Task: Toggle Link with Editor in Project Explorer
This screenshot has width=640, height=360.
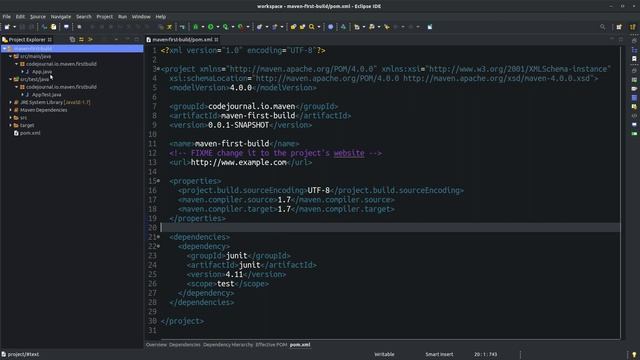Action: tap(81, 40)
